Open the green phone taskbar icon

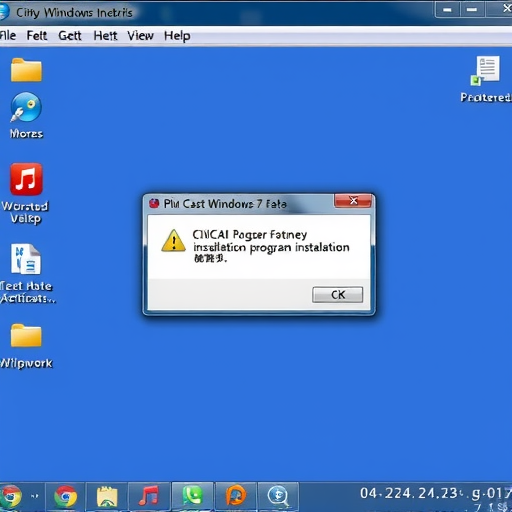192,496
